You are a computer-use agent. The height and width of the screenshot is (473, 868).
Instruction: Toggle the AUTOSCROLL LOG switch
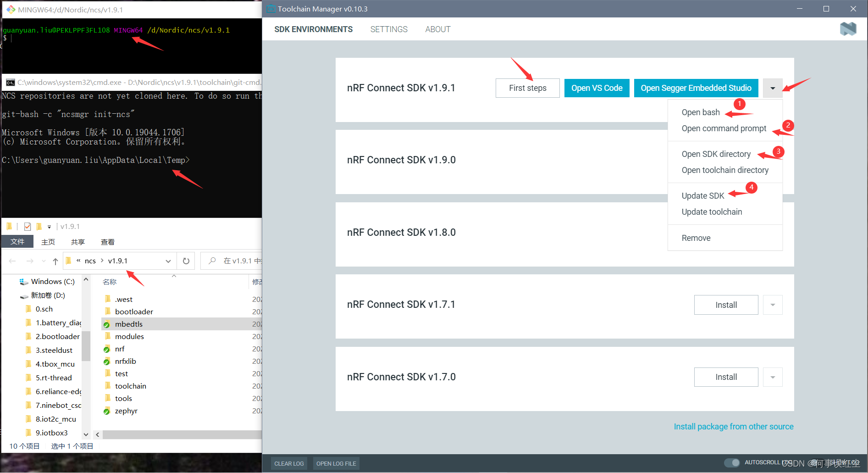[x=732, y=462]
